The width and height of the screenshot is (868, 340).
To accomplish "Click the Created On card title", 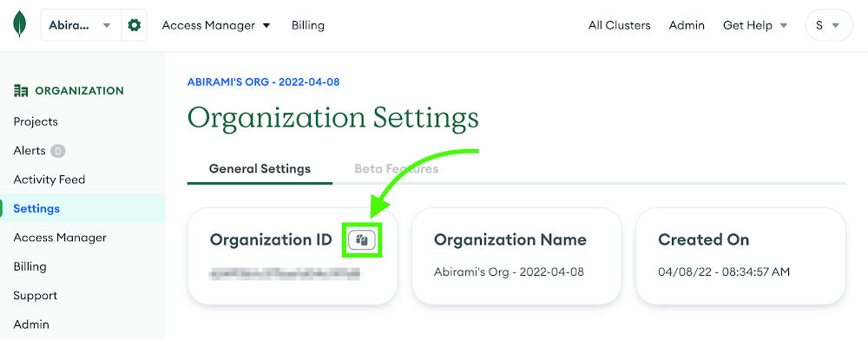I will [x=703, y=240].
